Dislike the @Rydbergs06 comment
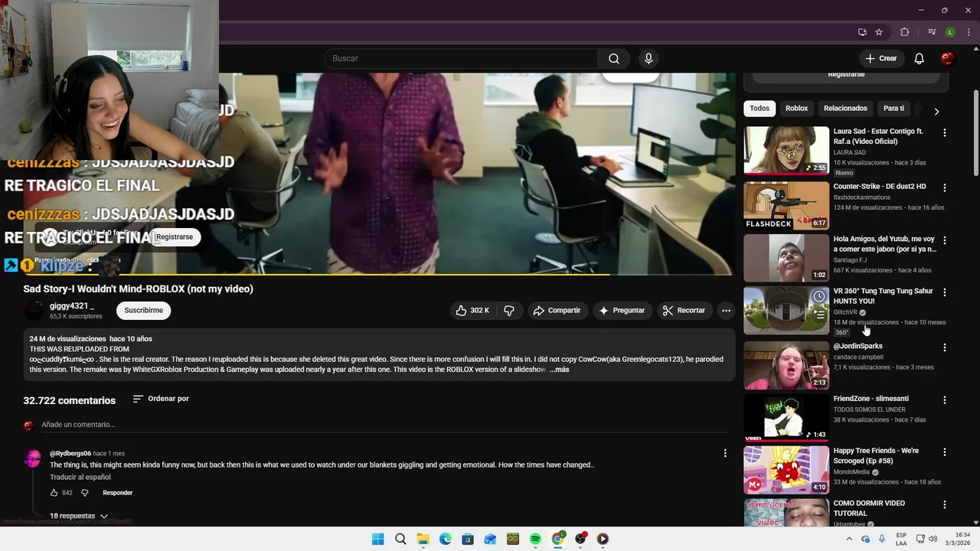 tap(85, 493)
